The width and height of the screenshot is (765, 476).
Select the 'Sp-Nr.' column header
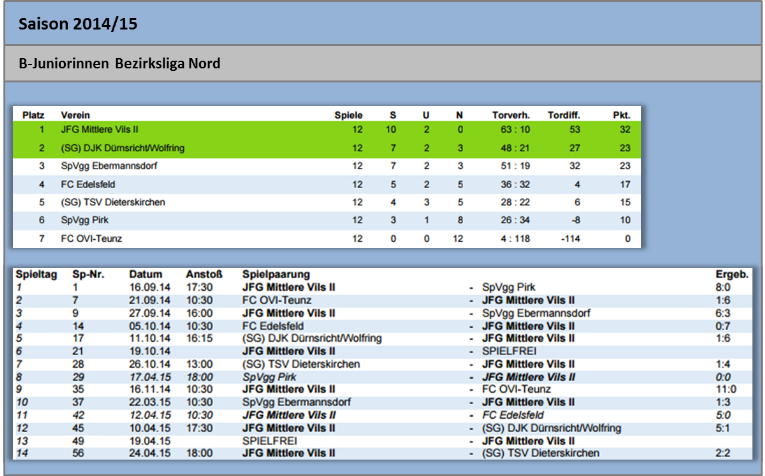click(88, 274)
